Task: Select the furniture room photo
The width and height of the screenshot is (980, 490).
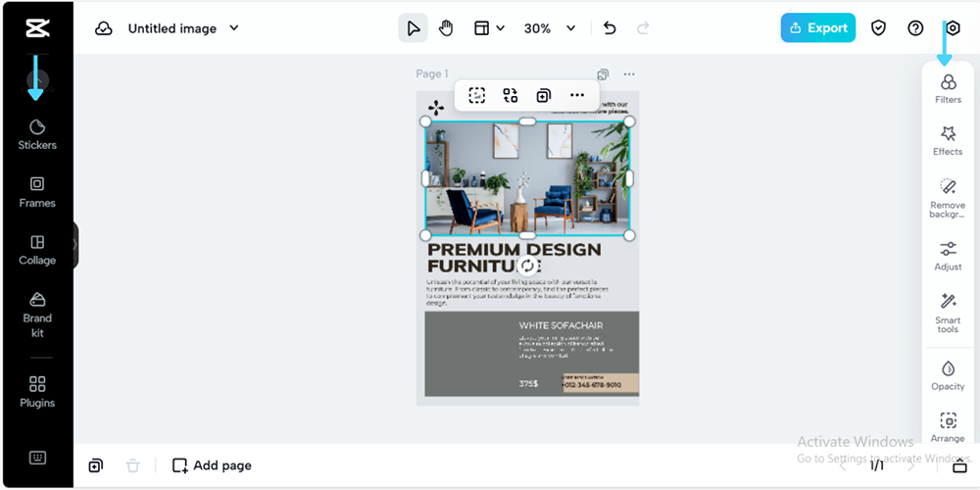Action: point(527,178)
